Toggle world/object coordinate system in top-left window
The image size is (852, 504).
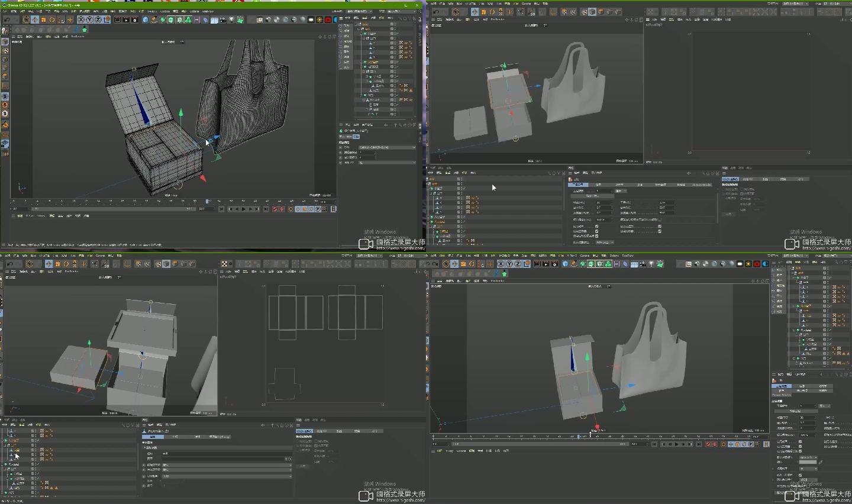[x=107, y=20]
